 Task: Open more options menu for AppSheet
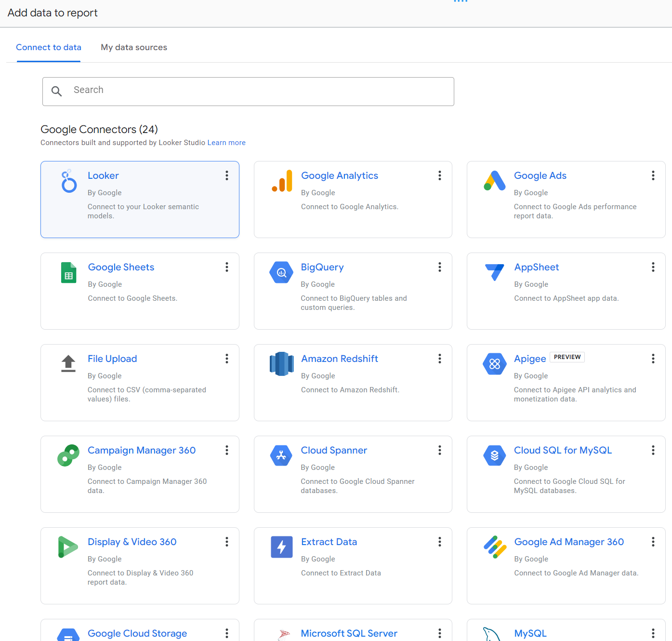[x=653, y=267]
